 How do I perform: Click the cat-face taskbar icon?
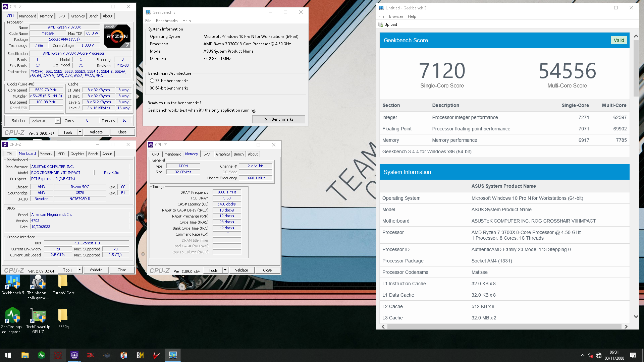pos(107,355)
